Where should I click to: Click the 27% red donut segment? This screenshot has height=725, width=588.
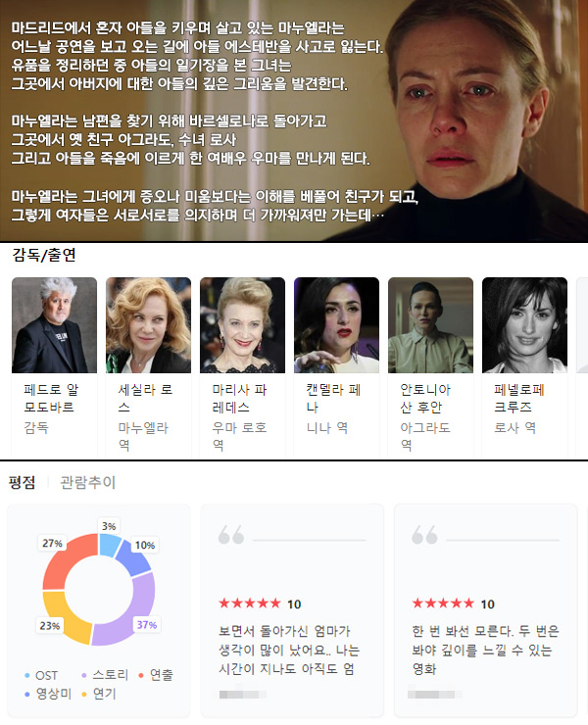point(65,559)
